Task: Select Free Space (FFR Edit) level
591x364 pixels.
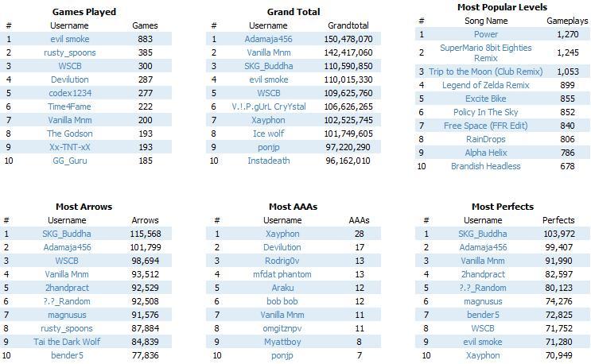Action: point(486,126)
